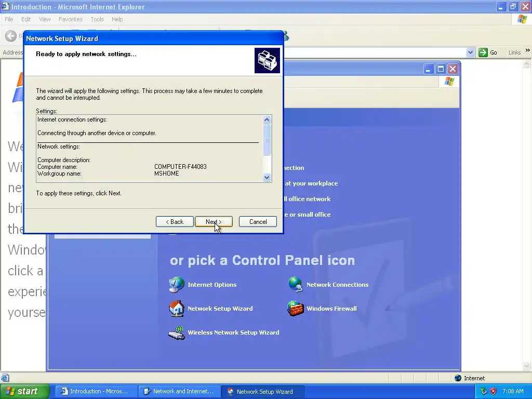Open Internet Options link
Viewport: 532px width, 399px height.
tap(212, 285)
